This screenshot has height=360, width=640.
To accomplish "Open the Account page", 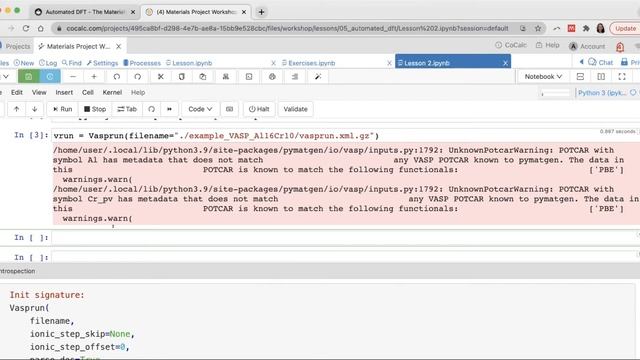I will [x=587, y=46].
